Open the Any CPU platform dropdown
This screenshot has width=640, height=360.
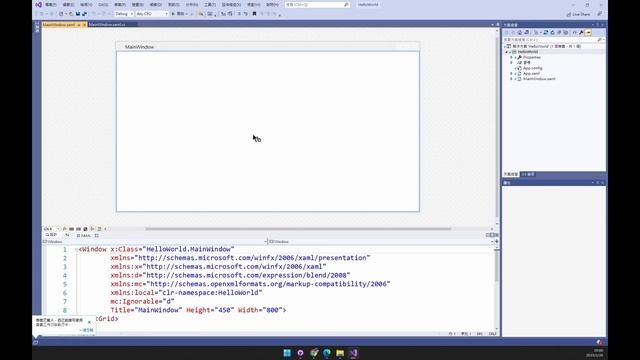coord(152,14)
